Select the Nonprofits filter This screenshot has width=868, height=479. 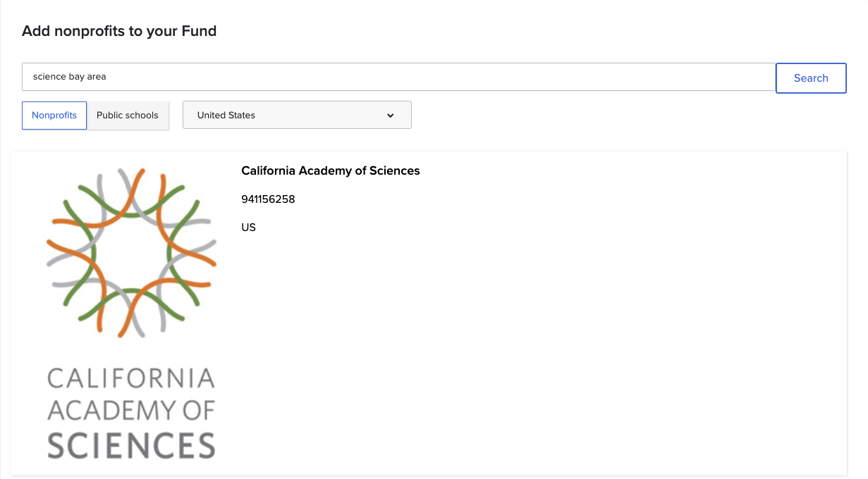[x=54, y=116]
